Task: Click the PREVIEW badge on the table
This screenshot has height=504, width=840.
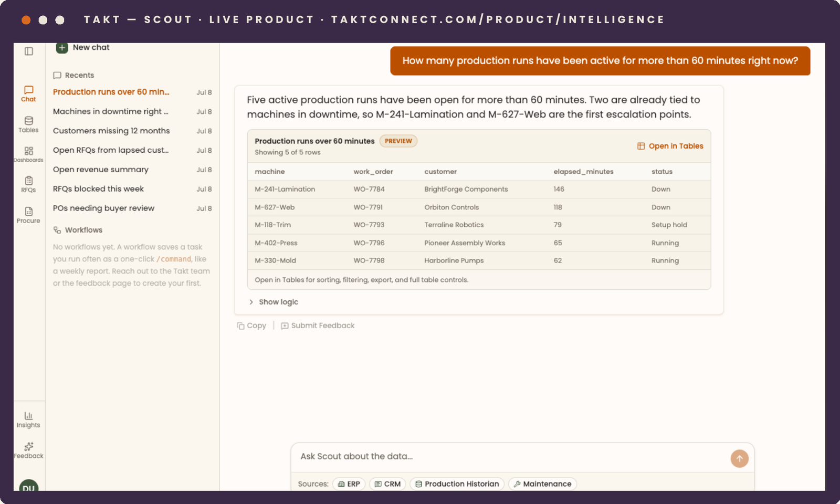Action: tap(398, 141)
